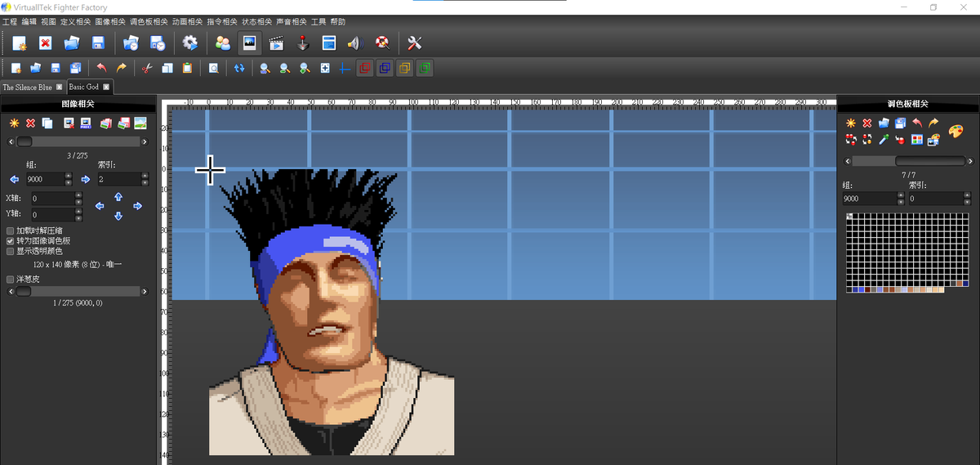Enable 加载时解压缩 checkbox

[11, 231]
